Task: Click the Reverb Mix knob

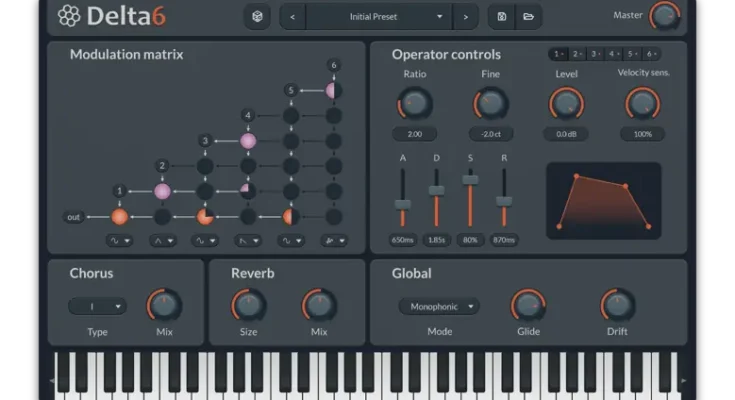Action: (x=319, y=306)
